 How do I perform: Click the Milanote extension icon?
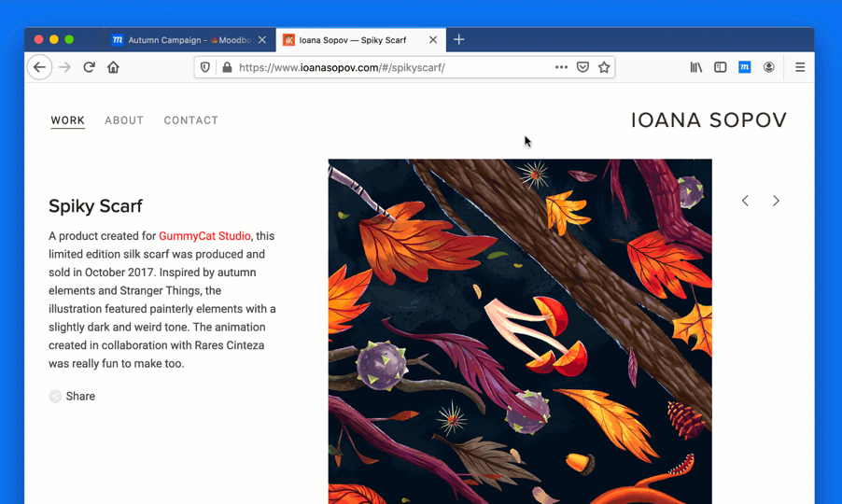[x=744, y=67]
